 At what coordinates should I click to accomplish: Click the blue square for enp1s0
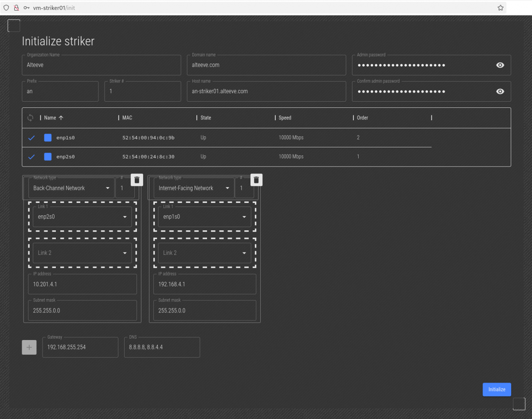coord(48,138)
